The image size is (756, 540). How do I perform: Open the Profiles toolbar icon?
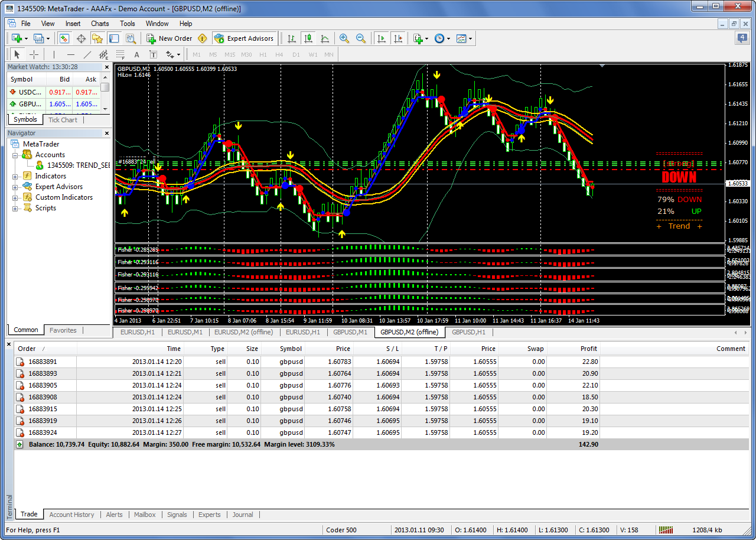coord(38,38)
